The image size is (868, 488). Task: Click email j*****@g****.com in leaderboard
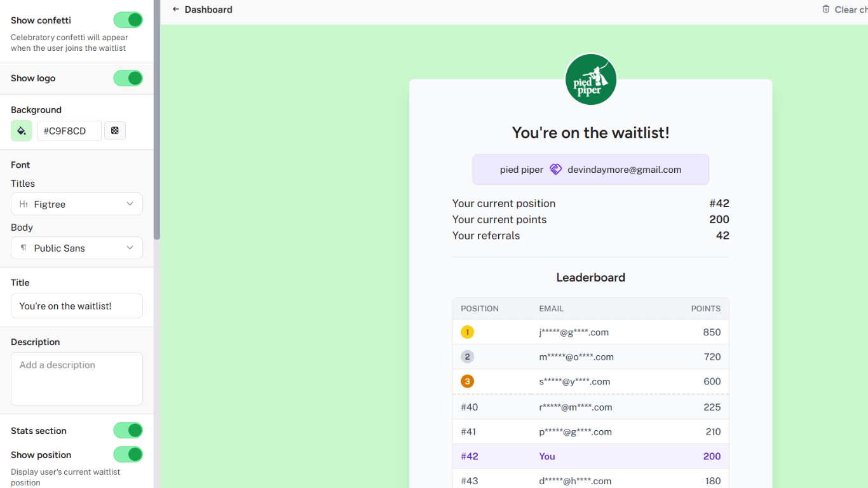tap(574, 332)
